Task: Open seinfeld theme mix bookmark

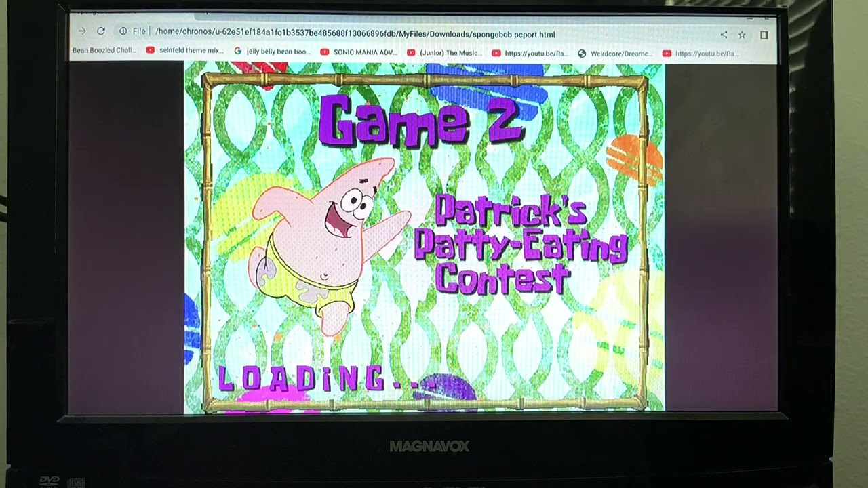Action: tap(185, 50)
